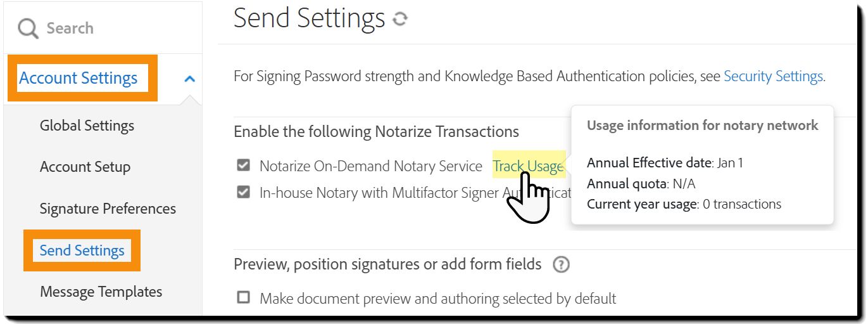Viewport: 868px width, 324px height.
Task: Click the Send Settings page heading
Action: click(309, 19)
